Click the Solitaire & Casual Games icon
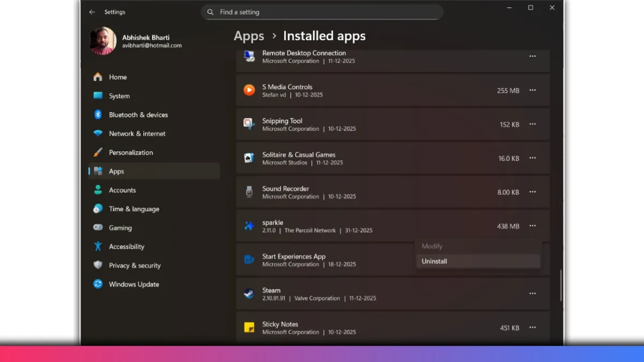Image resolution: width=644 pixels, height=362 pixels. tap(249, 158)
